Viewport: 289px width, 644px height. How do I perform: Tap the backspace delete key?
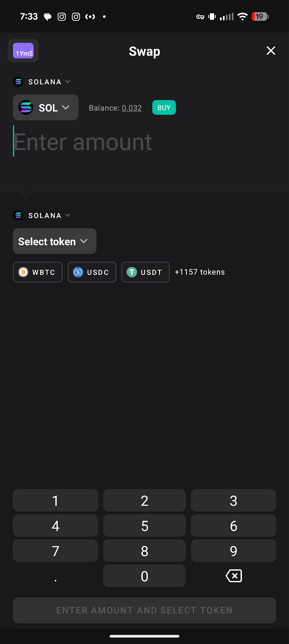(234, 576)
